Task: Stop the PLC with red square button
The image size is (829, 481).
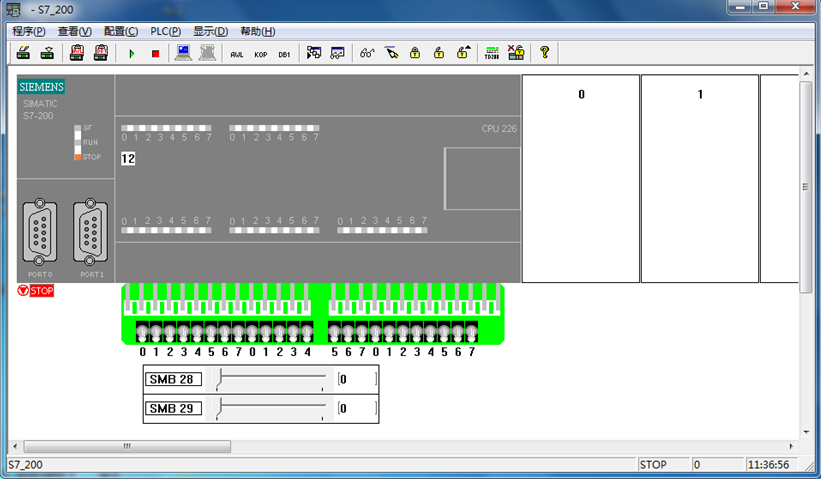Action: click(155, 53)
